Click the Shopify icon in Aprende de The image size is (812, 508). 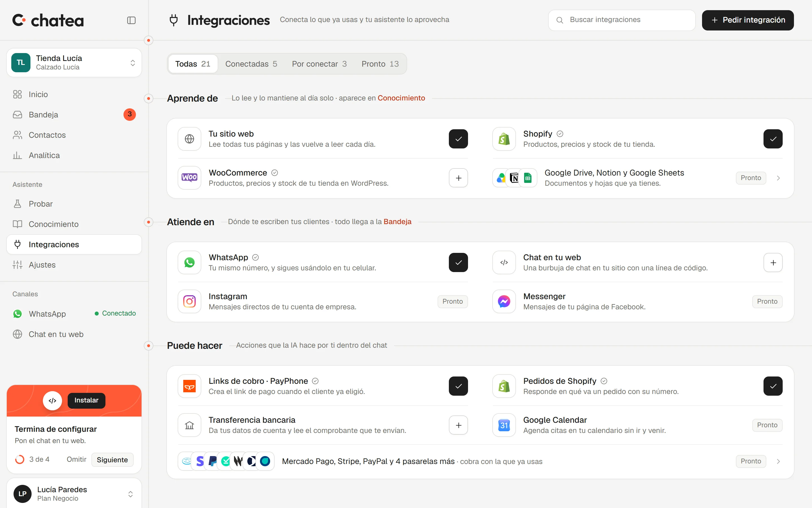point(504,139)
